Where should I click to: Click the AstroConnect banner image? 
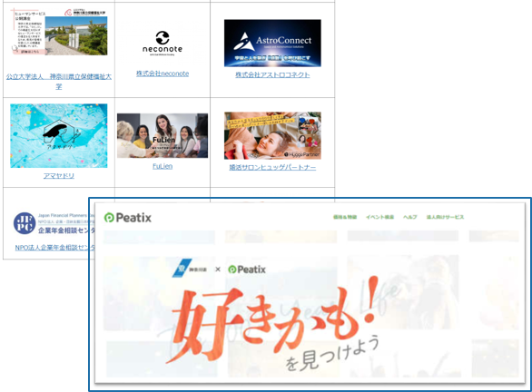coord(272,43)
